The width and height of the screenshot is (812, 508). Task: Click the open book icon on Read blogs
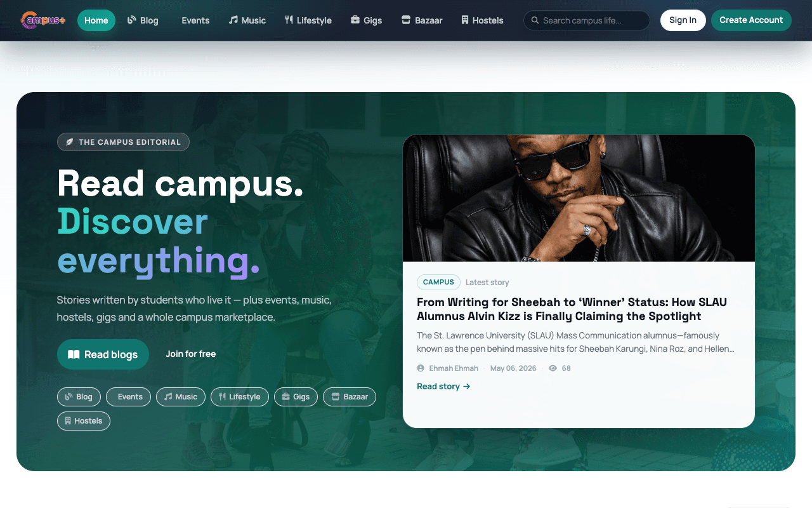pyautogui.click(x=74, y=354)
